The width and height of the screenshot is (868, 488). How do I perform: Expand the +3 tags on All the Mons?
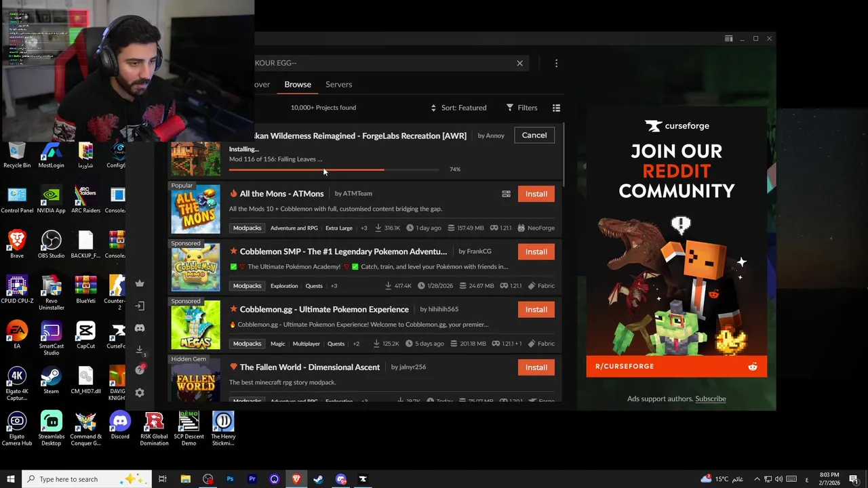coord(363,228)
